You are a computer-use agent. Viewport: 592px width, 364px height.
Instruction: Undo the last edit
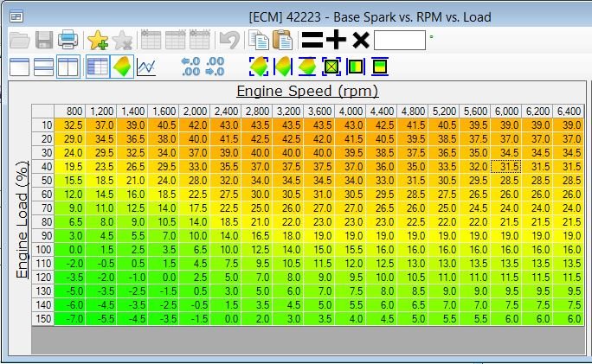pos(229,40)
